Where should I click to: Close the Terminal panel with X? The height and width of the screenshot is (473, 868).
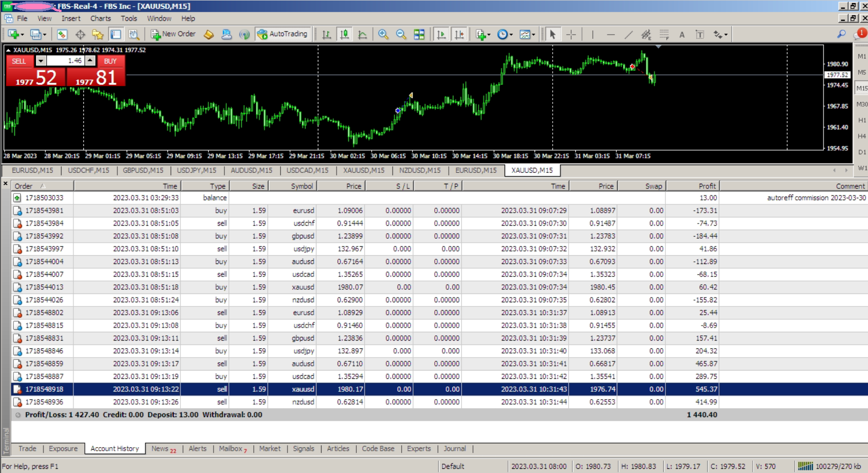6,184
